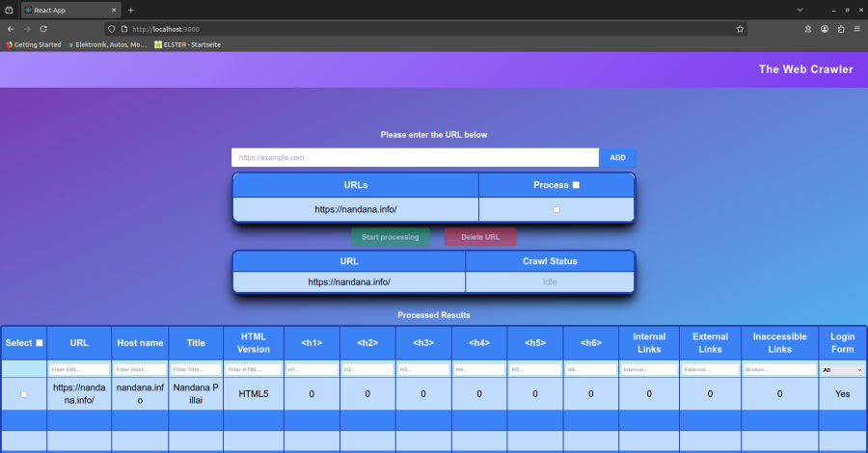Open the Firefox account icon
Screen dimensions: 868x453
825,29
